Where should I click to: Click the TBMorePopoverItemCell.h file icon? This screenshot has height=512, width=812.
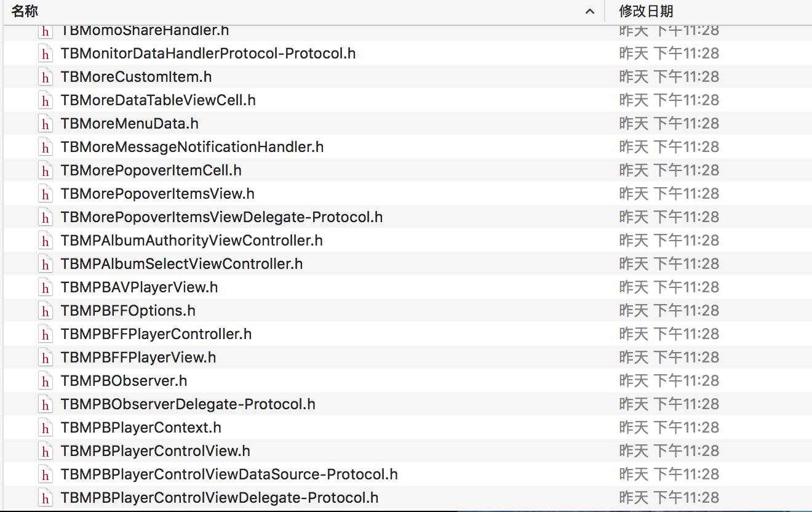pos(45,170)
